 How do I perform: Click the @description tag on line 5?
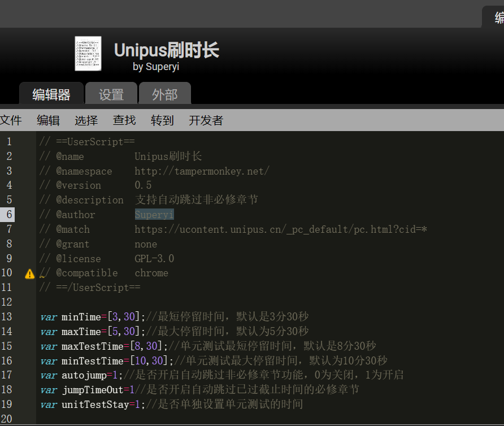point(90,200)
